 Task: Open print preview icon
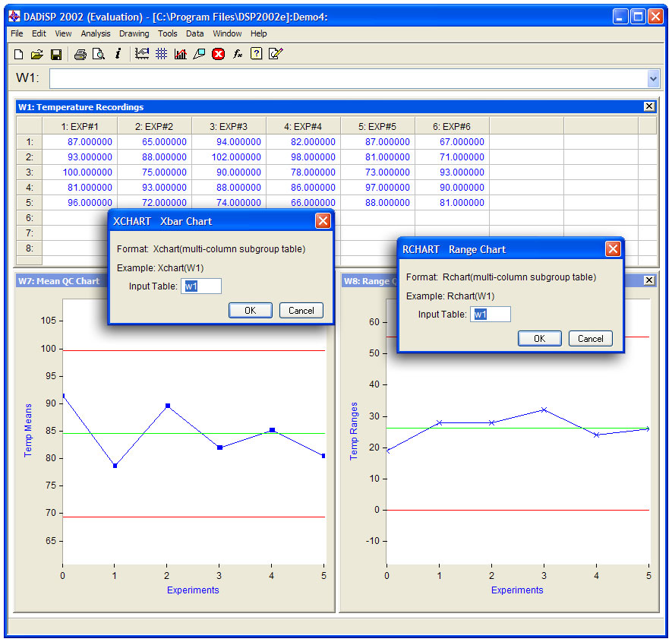click(x=99, y=54)
